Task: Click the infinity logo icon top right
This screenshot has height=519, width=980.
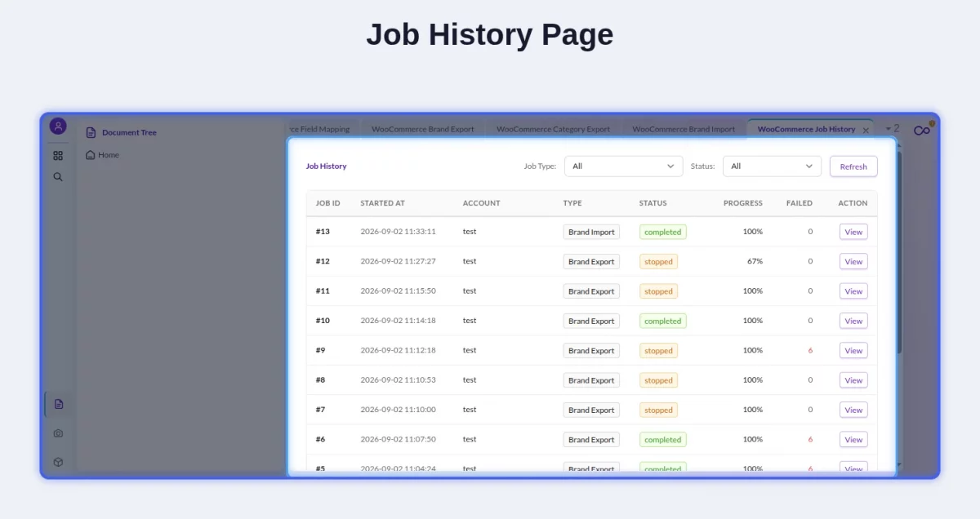Action: 922,130
